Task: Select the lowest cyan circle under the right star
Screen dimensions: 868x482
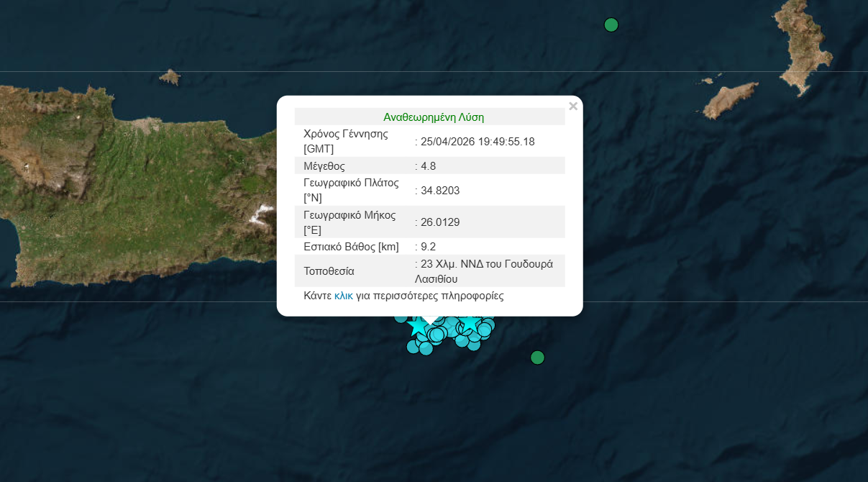Action: 473,344
